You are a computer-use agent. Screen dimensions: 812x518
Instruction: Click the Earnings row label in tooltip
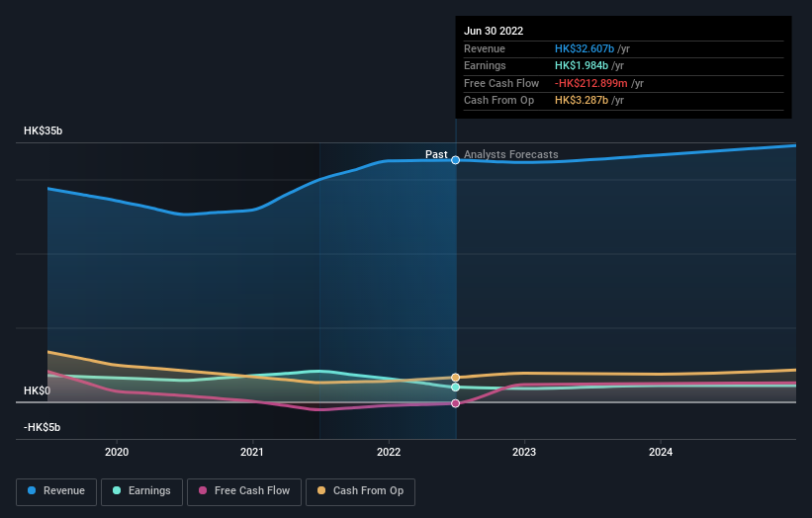coord(485,65)
